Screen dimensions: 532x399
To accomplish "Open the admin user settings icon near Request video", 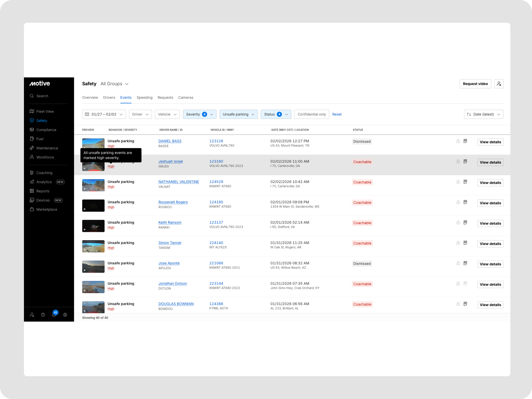I will point(499,84).
